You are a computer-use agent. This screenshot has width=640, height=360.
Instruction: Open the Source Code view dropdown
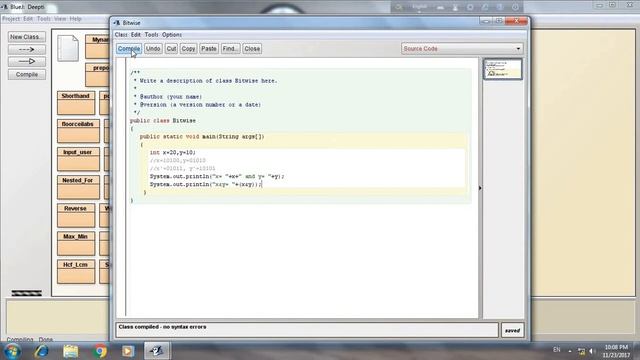pos(462,49)
